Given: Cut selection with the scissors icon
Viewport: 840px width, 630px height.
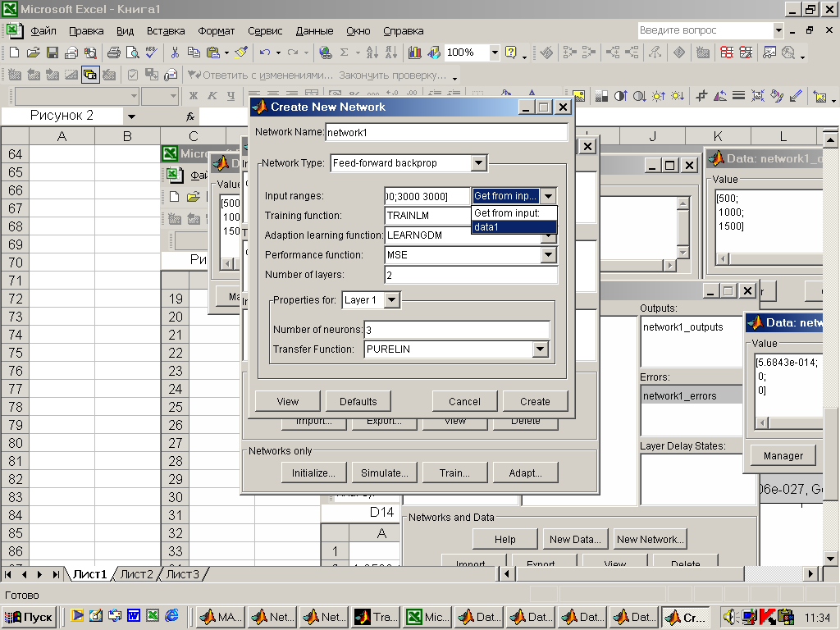Looking at the screenshot, I should tap(175, 52).
